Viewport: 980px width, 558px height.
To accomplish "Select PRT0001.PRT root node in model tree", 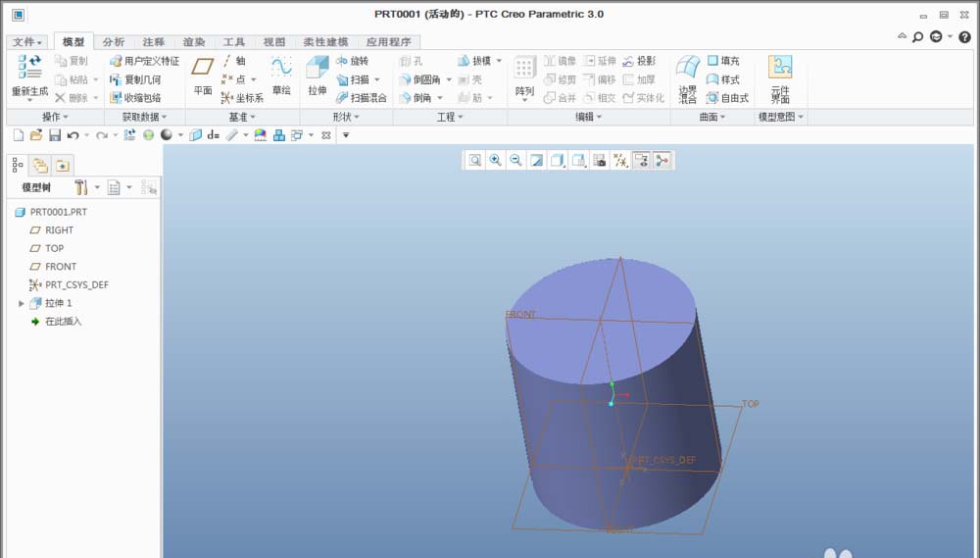I will 51,212.
